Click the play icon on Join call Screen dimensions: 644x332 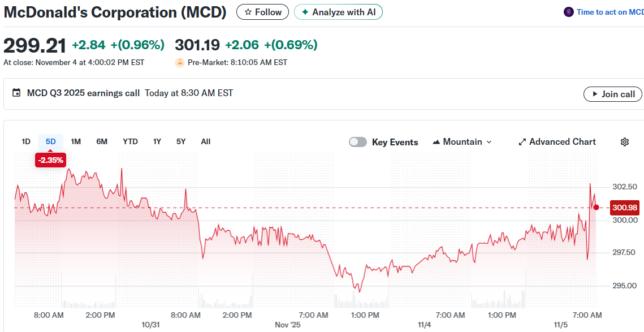pyautogui.click(x=595, y=94)
